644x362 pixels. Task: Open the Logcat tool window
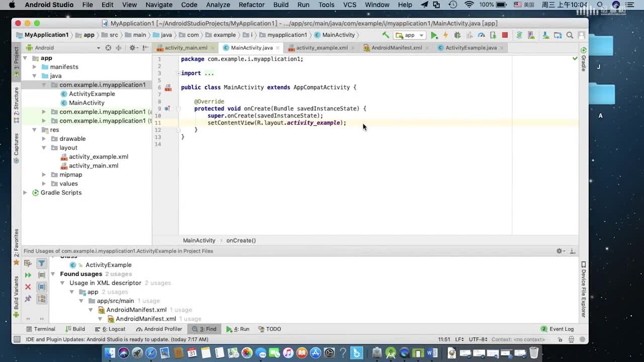110,329
